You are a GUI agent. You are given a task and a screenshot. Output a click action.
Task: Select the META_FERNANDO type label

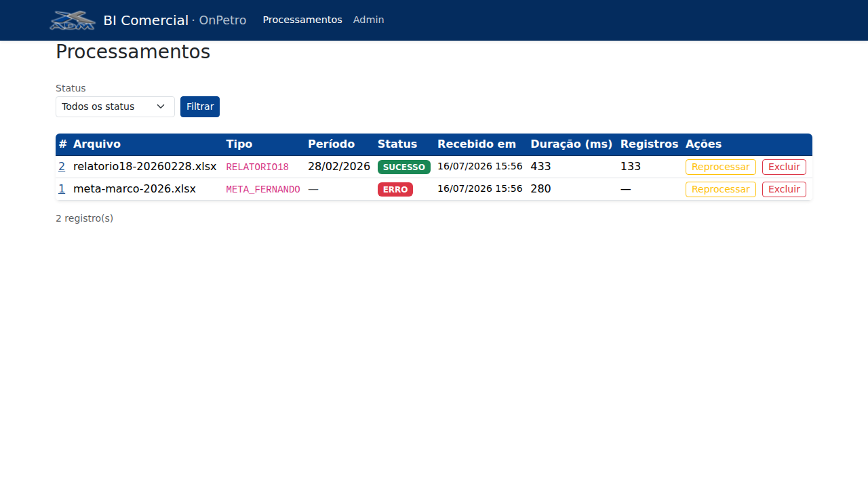coord(263,190)
